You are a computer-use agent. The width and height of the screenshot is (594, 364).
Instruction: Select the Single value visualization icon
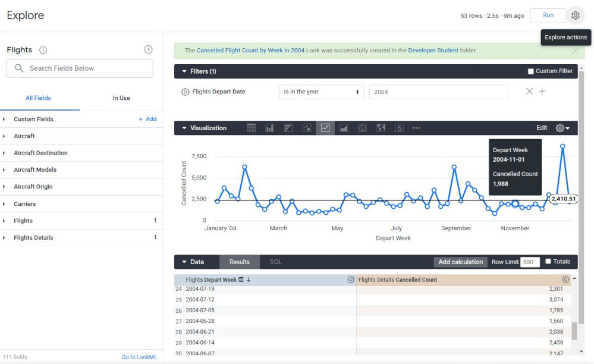coord(400,128)
